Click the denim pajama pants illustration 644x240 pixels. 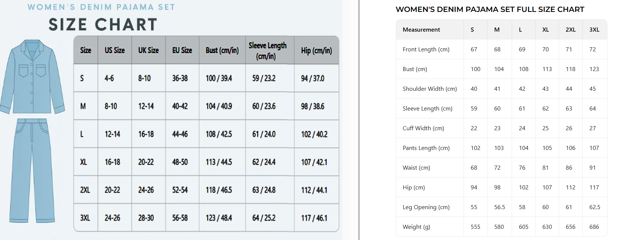(32, 170)
